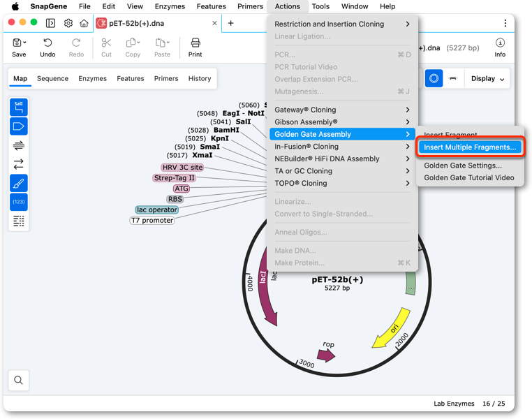The image size is (532, 419).
Task: Select the HRV 3C site feature label
Action: 182,168
